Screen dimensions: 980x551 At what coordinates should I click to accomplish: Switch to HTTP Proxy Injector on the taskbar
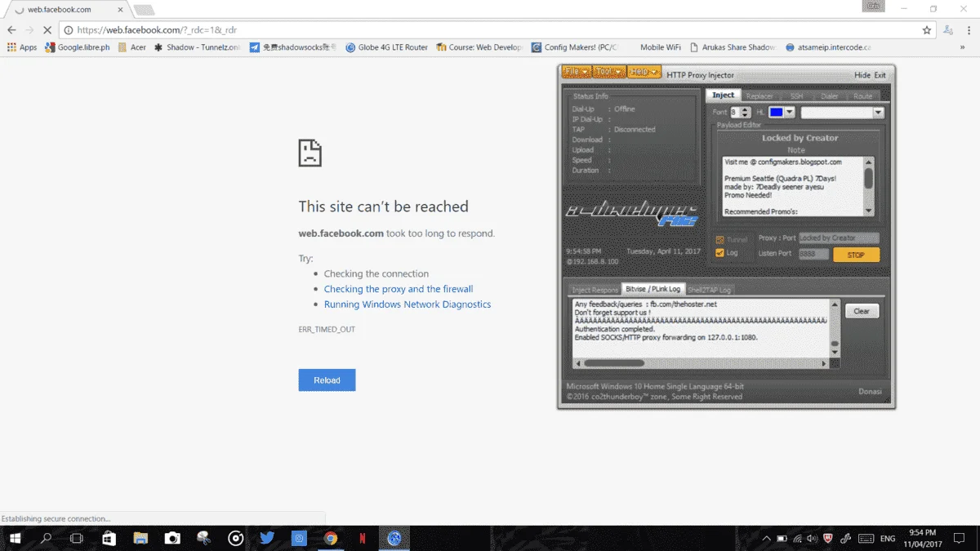[394, 538]
